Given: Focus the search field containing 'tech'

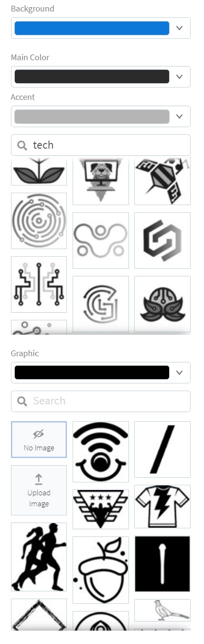Looking at the screenshot, I should pyautogui.click(x=101, y=145).
